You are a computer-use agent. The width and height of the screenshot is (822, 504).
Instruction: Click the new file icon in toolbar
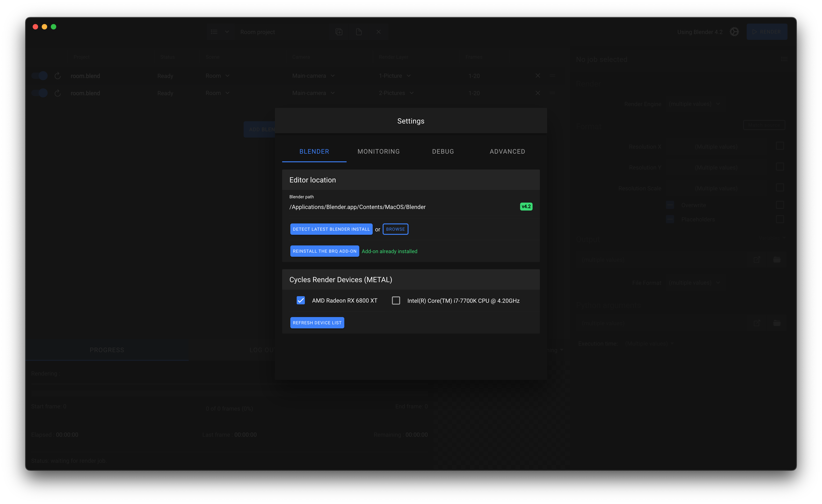(x=359, y=32)
